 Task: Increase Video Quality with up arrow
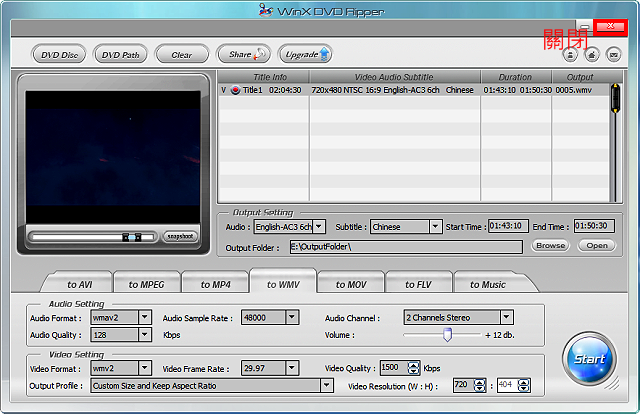(413, 365)
